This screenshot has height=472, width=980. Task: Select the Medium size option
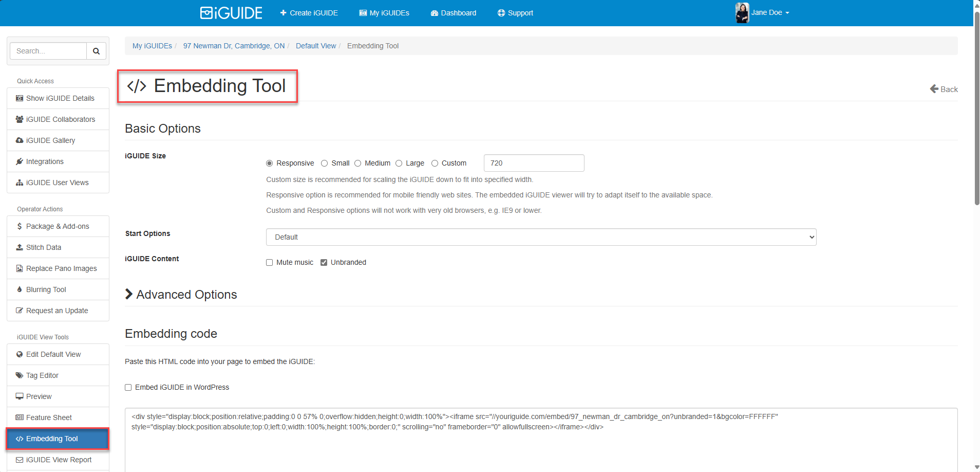[357, 163]
